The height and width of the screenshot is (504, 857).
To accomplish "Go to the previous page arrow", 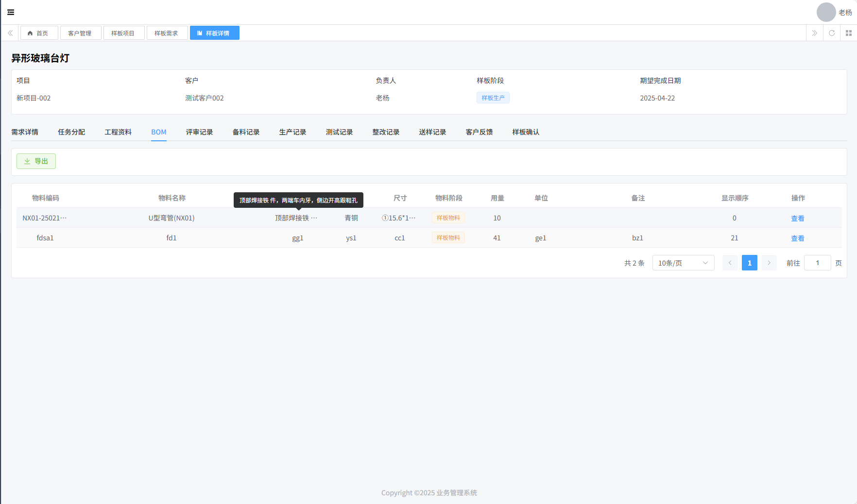I will [x=730, y=263].
